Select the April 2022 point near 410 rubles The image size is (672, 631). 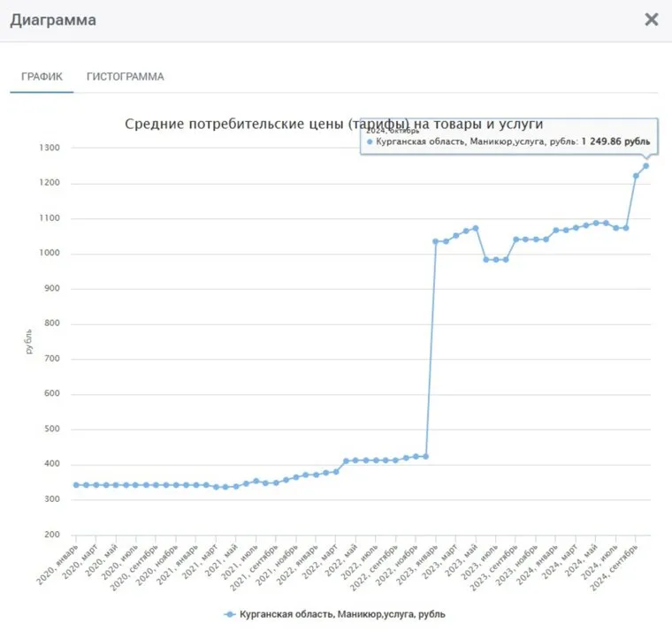tap(346, 460)
